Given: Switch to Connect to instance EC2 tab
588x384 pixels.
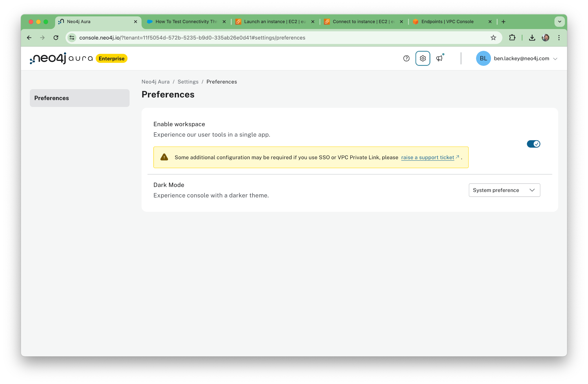Looking at the screenshot, I should click(x=363, y=22).
